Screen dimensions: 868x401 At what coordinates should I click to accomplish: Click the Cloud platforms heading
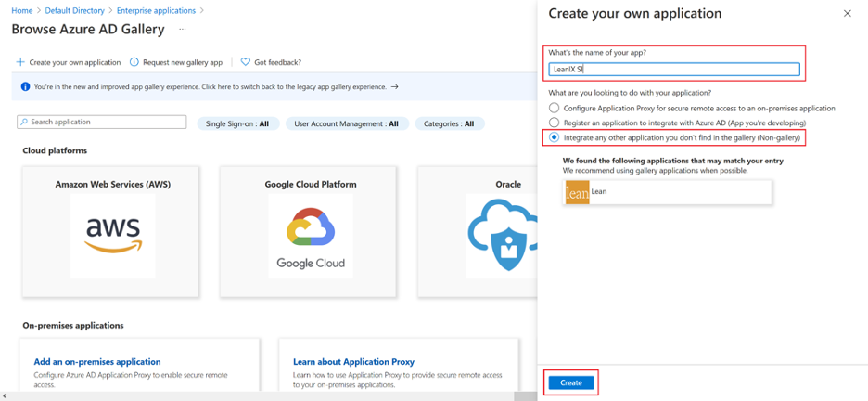(x=55, y=150)
